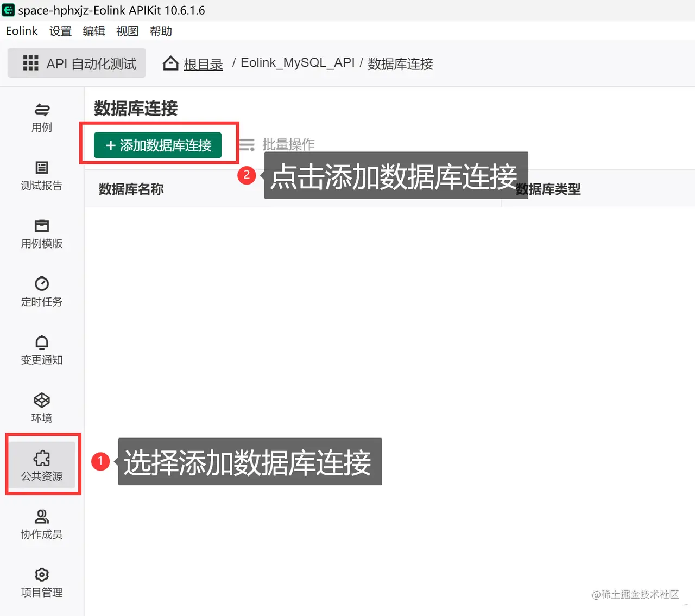Image resolution: width=695 pixels, height=616 pixels.
Task: Click 数据库连接 breadcrumb item
Action: point(400,64)
